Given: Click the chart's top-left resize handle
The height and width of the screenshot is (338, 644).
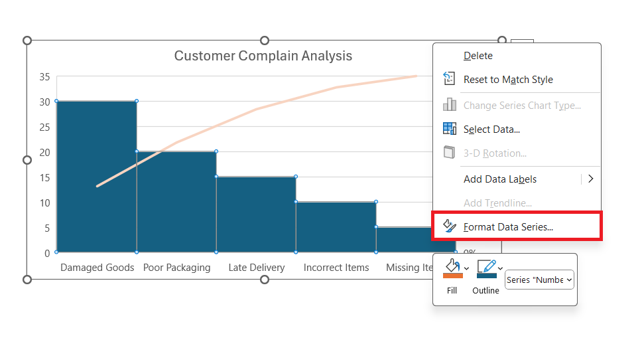Looking at the screenshot, I should coord(27,41).
